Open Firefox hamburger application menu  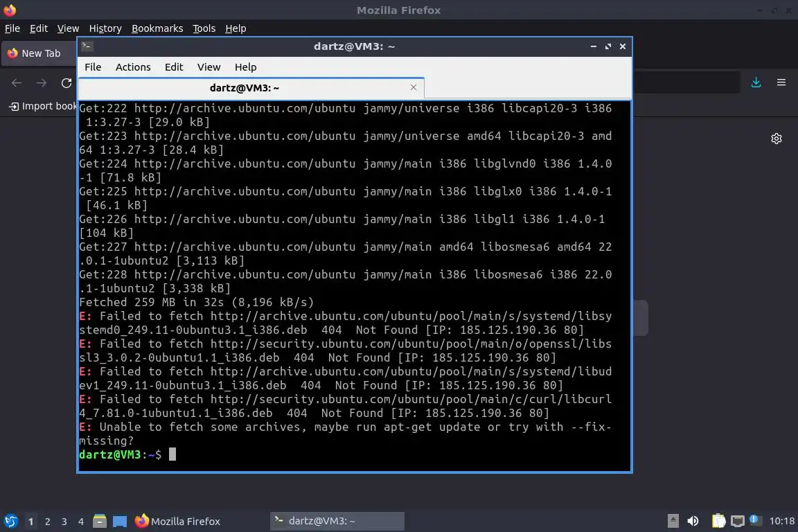781,82
